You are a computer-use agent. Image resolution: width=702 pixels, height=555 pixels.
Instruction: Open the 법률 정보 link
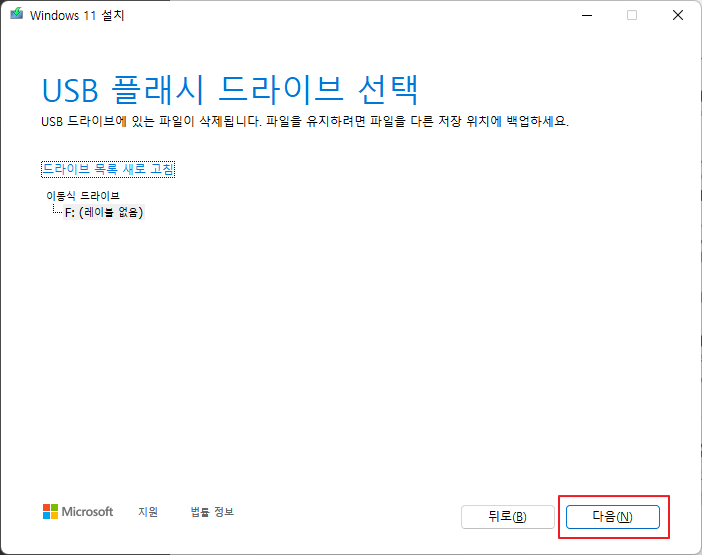click(x=212, y=512)
